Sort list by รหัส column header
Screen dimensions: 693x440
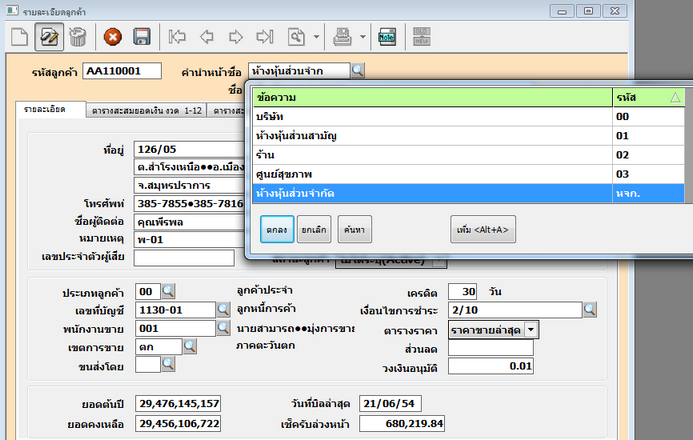[646, 98]
